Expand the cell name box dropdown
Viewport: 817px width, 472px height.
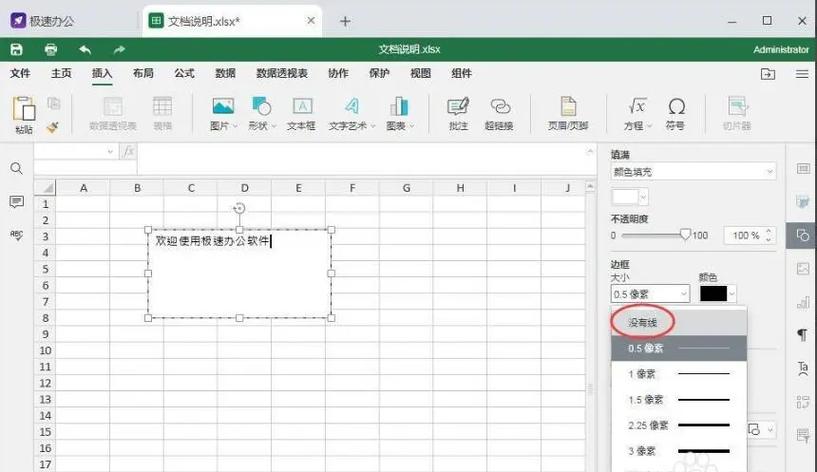[110, 152]
